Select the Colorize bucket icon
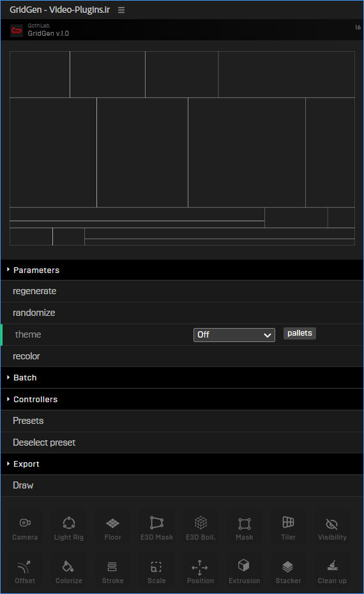The height and width of the screenshot is (594, 364). pos(68,567)
